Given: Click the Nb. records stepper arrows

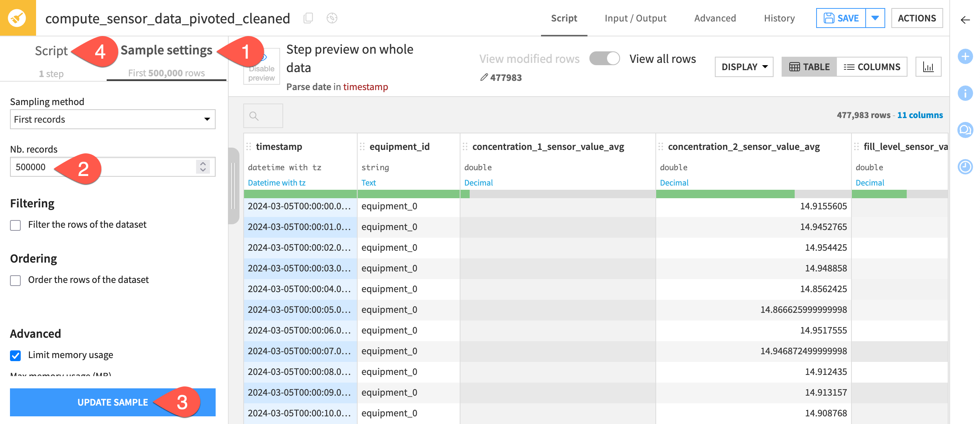Looking at the screenshot, I should [x=203, y=167].
